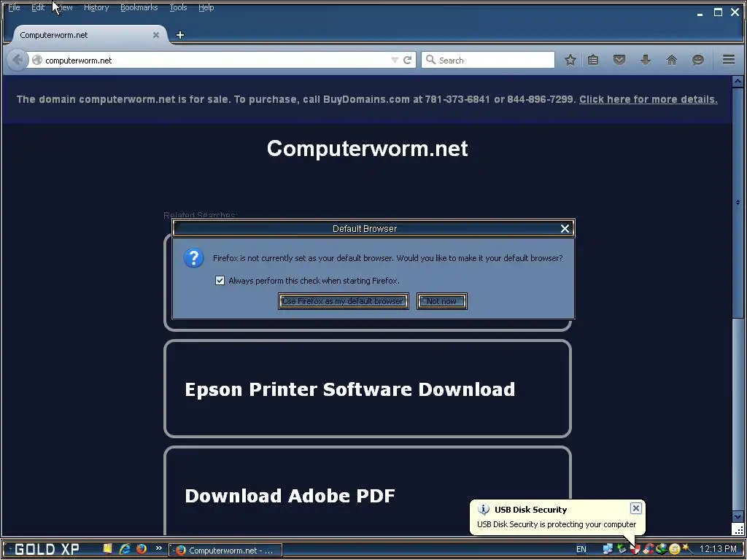
Task: Click the network computers tray icon
Action: pos(608,549)
